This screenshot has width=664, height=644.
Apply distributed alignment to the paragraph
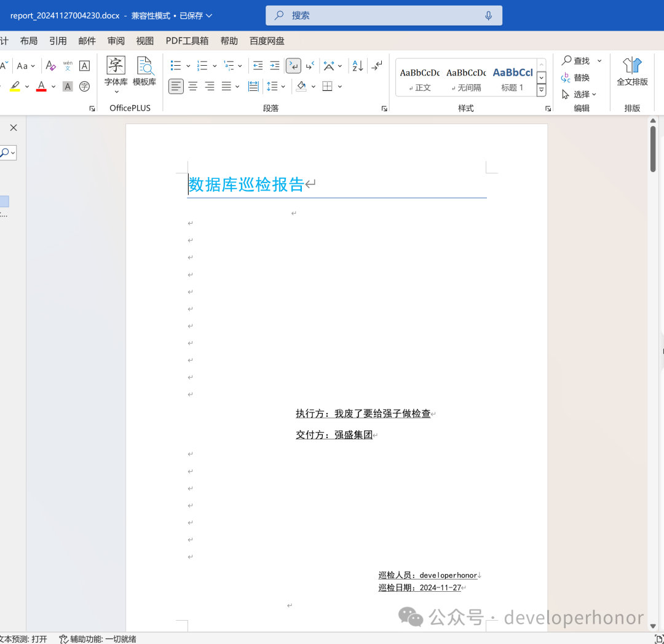coord(253,86)
